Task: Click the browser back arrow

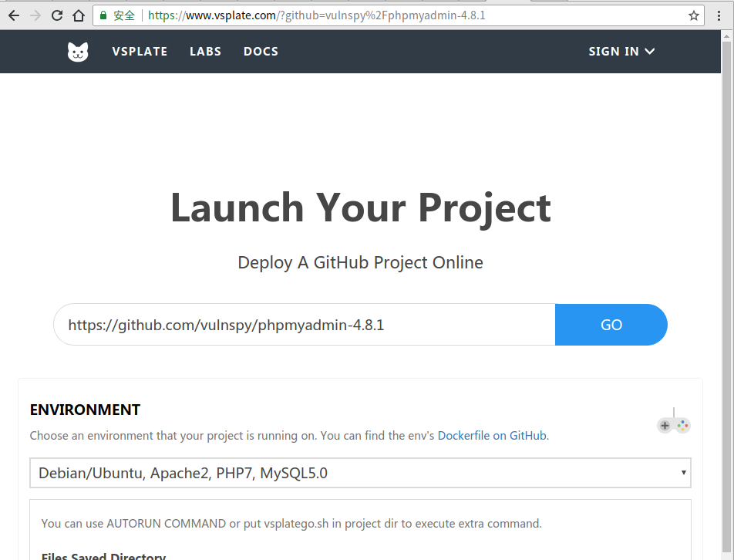Action: coord(14,15)
